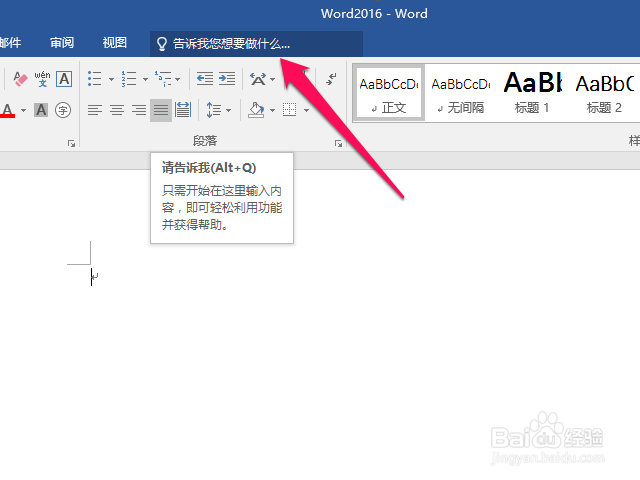640x480 pixels.
Task: Expand Asian Layout dropdown arrow
Action: pyautogui.click(x=273, y=79)
